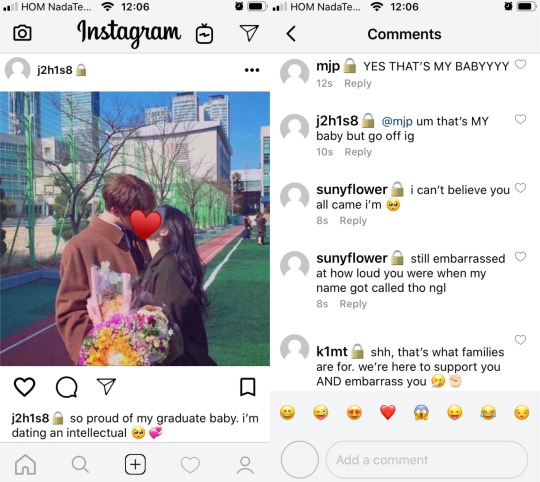Image resolution: width=540 pixels, height=482 pixels.
Task: Like mjp's comment with heart
Action: pos(520,64)
